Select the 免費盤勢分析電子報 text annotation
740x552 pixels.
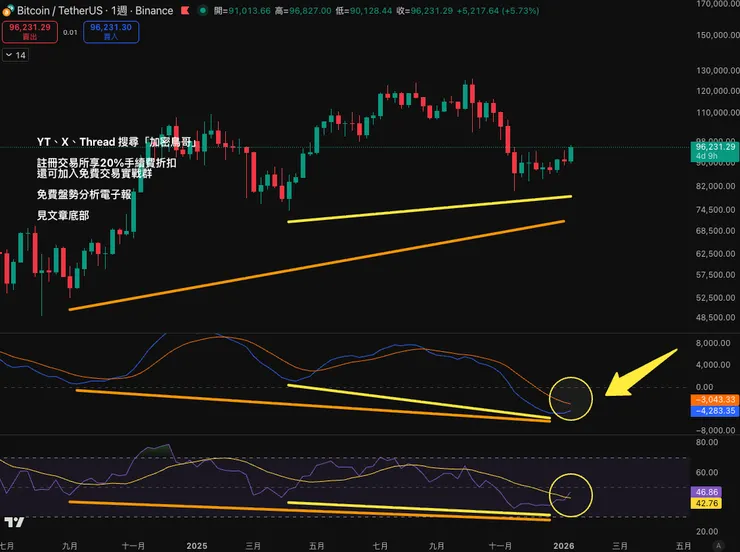coord(84,194)
